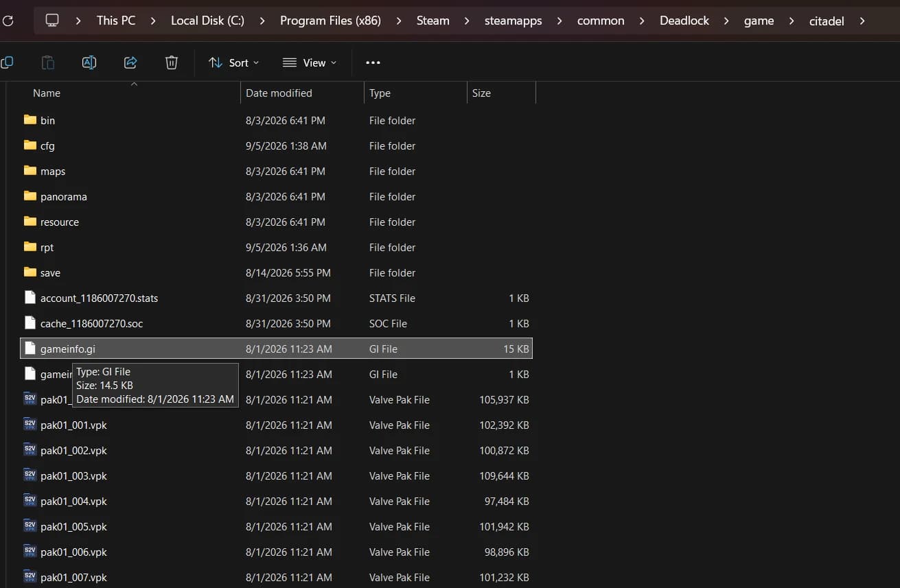The height and width of the screenshot is (588, 900).
Task: Go to Program Files (x86) breadcrumb
Action: click(x=330, y=21)
